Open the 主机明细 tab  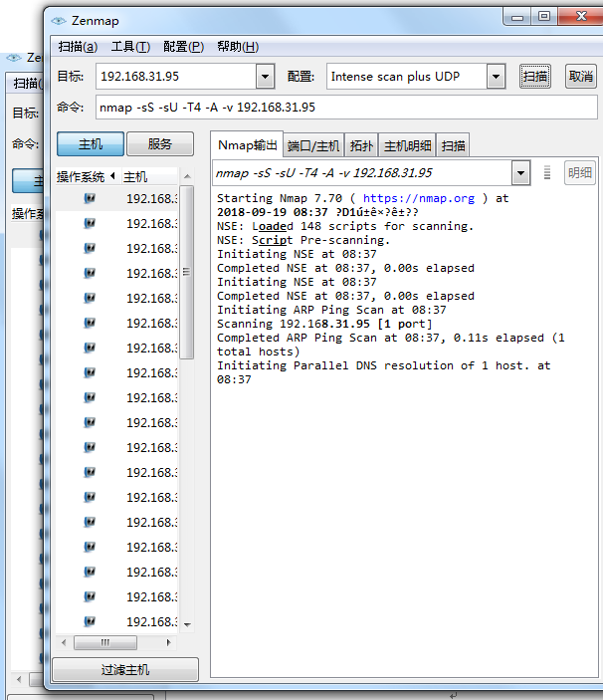(407, 145)
